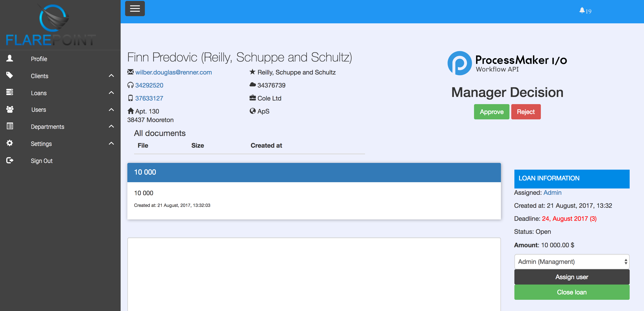
Task: Click the envelope email icon
Action: point(130,72)
